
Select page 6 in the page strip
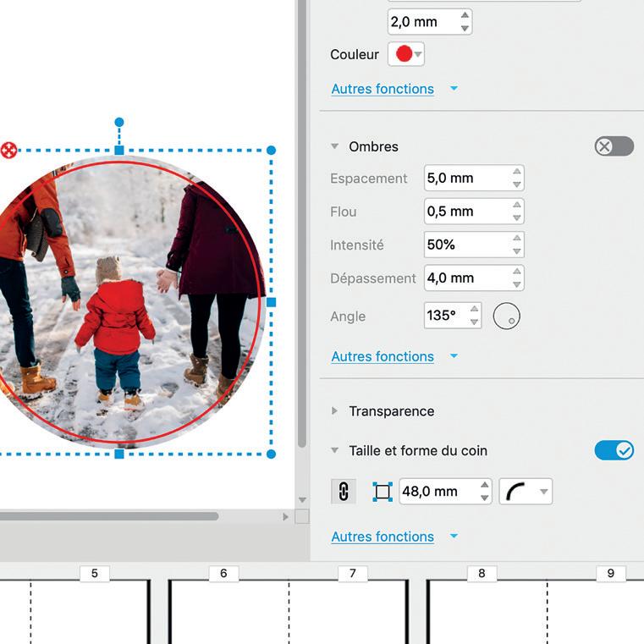pos(223,574)
